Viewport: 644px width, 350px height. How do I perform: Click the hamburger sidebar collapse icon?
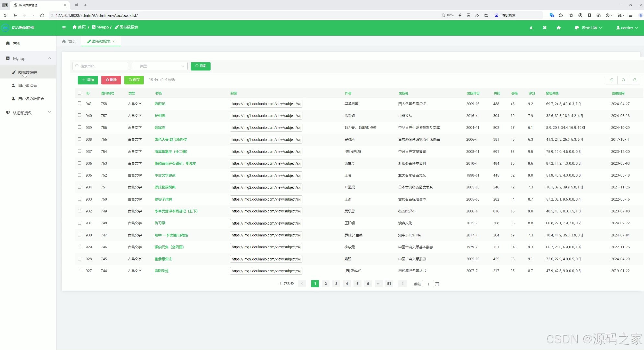pyautogui.click(x=64, y=28)
